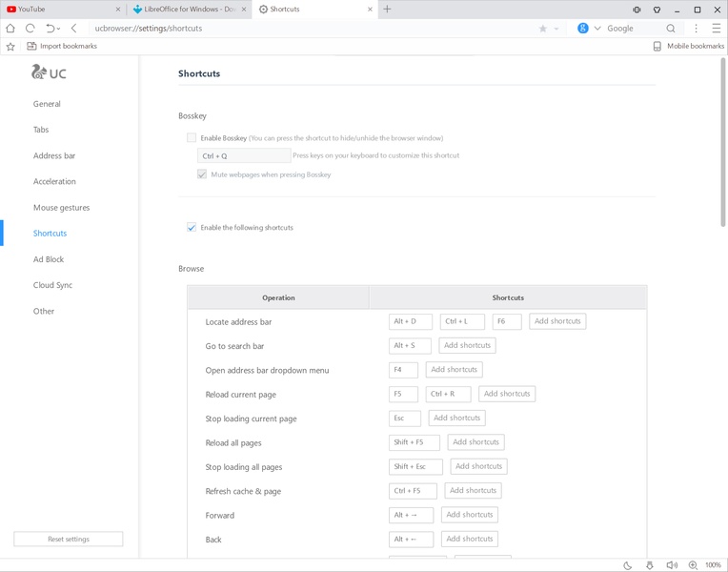Screen dimensions: 728x572
Task: Reload the page using the toolbar refresh icon
Action: [30, 29]
